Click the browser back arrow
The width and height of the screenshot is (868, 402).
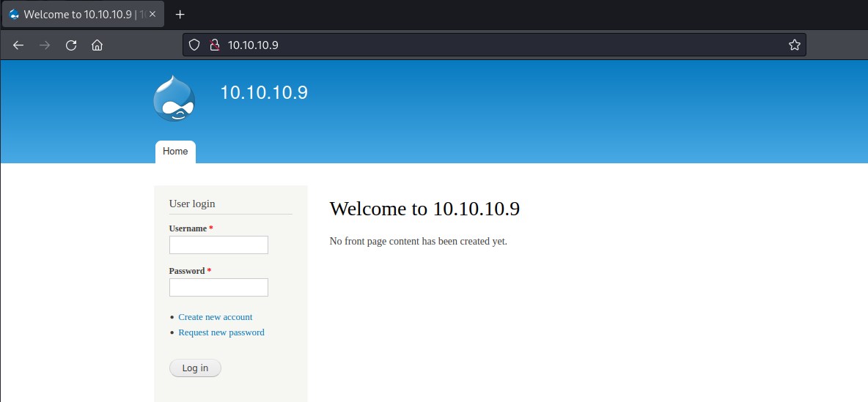click(18, 45)
